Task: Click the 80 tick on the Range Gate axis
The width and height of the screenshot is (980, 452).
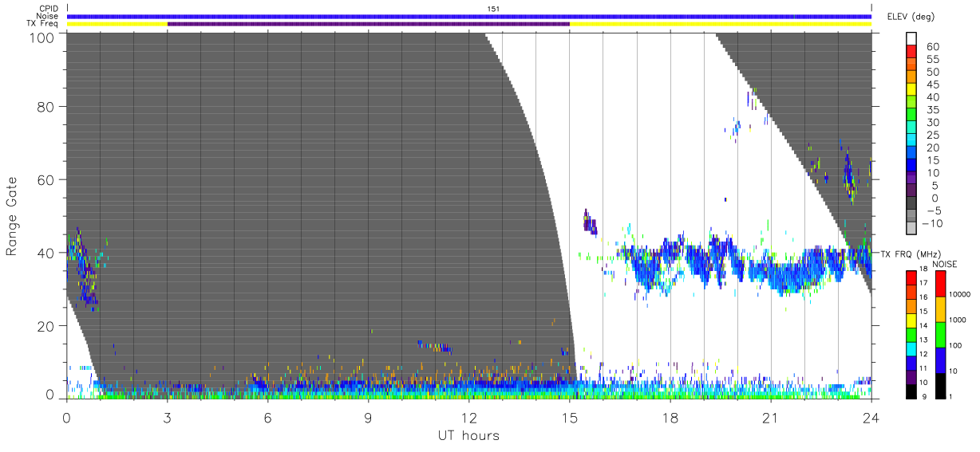Action: coord(46,106)
